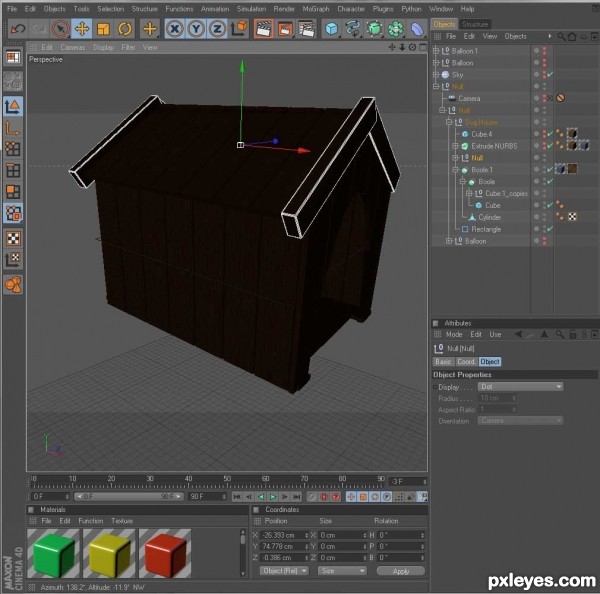Screen dimensions: 600x594
Task: Select the red material swatch
Action: (165, 553)
